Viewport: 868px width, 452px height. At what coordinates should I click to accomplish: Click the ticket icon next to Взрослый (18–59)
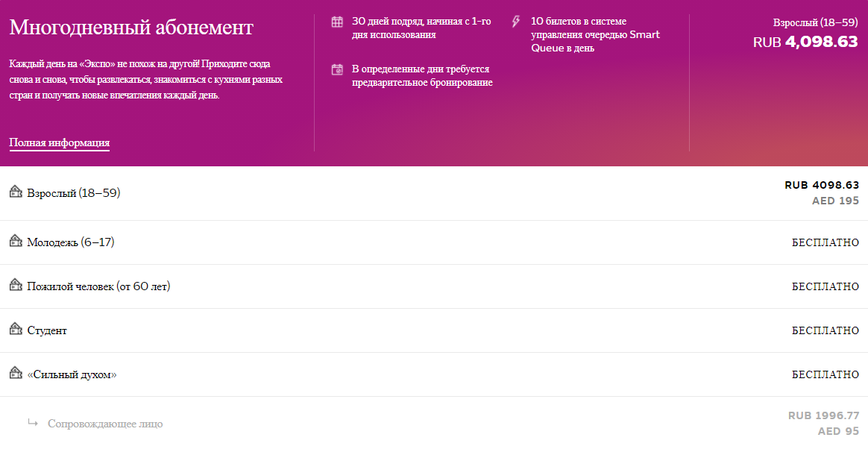16,192
